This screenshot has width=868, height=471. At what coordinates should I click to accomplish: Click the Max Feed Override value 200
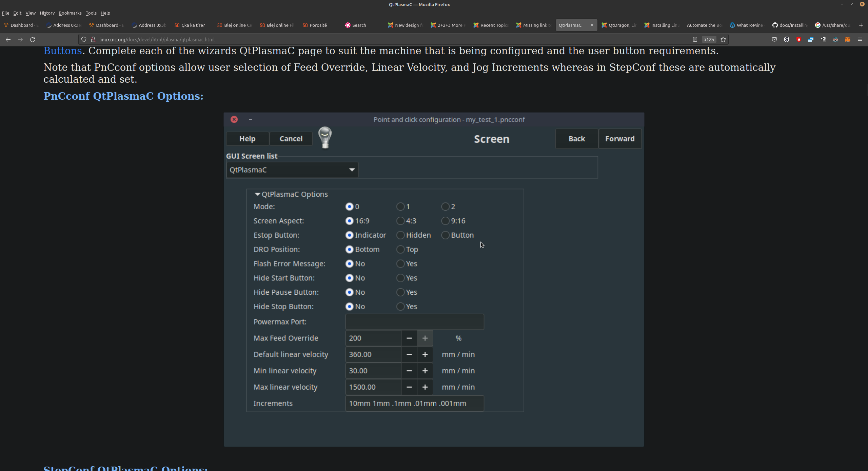(x=373, y=338)
